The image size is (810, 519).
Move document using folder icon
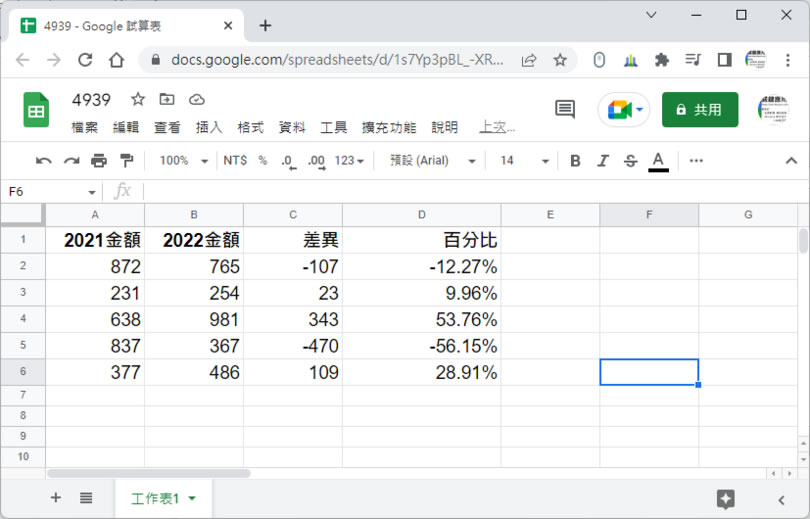[x=167, y=99]
